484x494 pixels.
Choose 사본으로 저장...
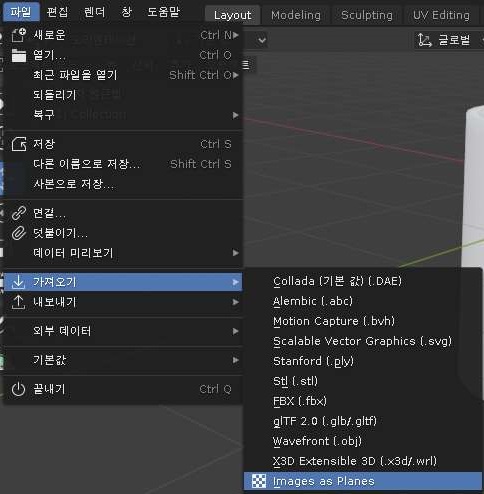pyautogui.click(x=123, y=184)
